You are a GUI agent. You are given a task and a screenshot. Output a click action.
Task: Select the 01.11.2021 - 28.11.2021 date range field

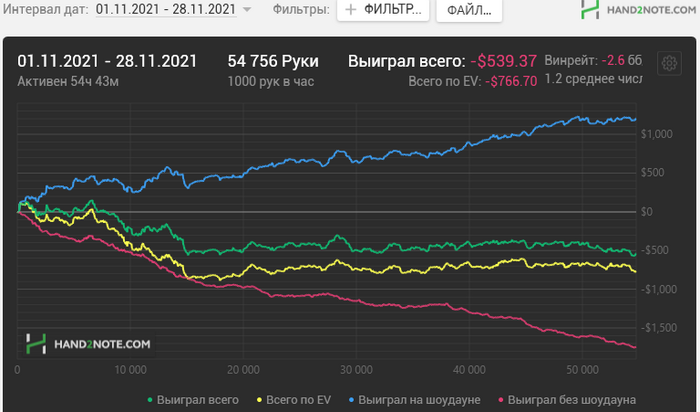[166, 9]
